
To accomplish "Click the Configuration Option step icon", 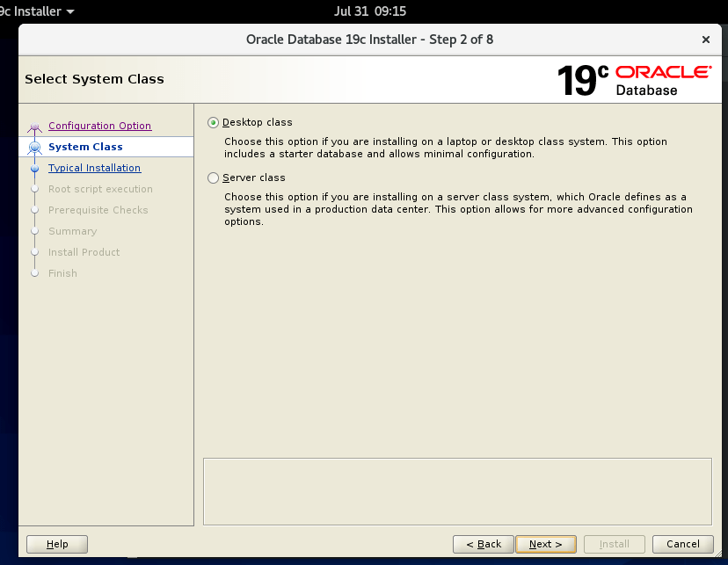I will 34,127.
